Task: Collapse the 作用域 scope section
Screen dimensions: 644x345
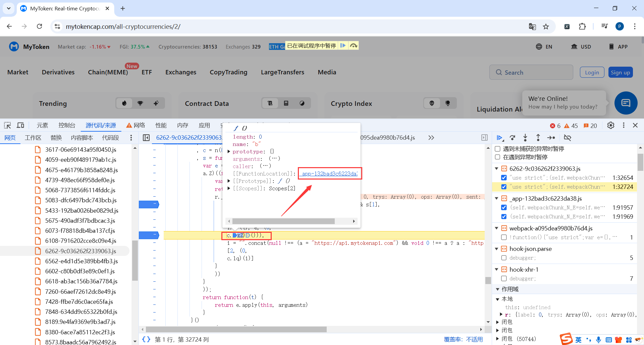Action: coord(498,289)
